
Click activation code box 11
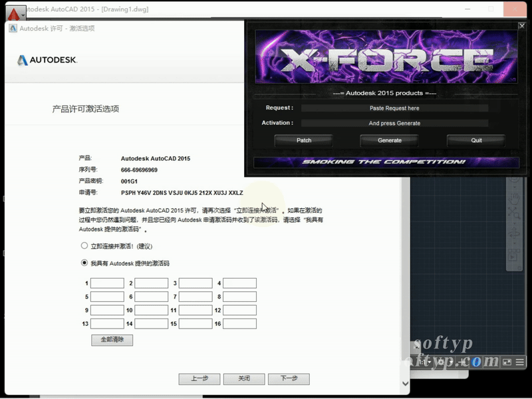point(196,310)
